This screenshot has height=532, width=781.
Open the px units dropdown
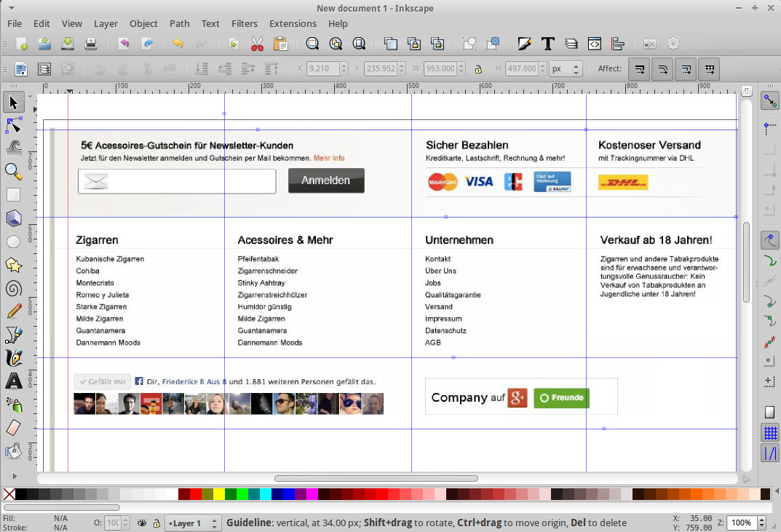(566, 69)
